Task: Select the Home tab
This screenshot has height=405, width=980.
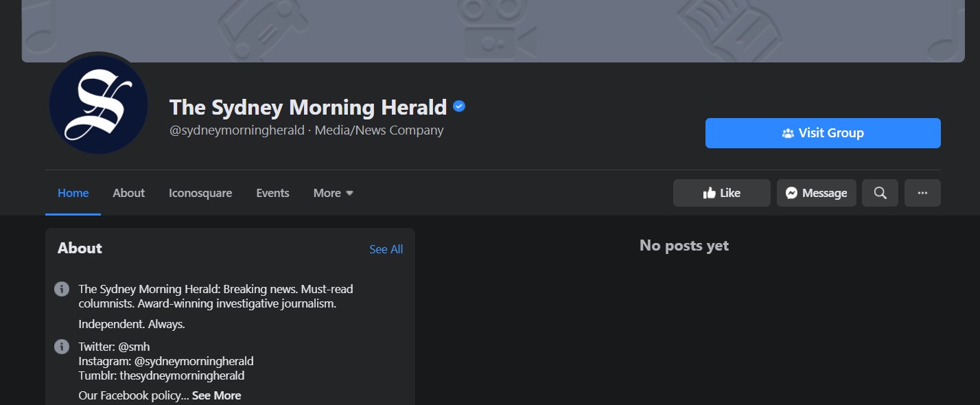Action: pyautogui.click(x=73, y=193)
